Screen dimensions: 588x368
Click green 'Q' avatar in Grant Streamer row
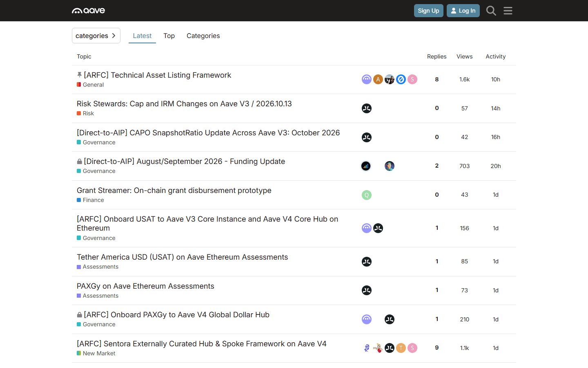(367, 195)
